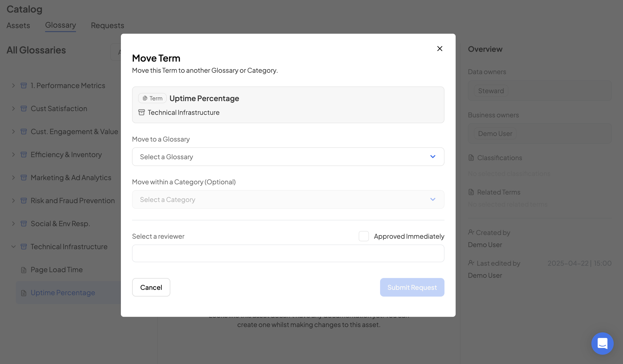Click the Page Load Time term icon
This screenshot has width=623, height=364.
tap(24, 270)
